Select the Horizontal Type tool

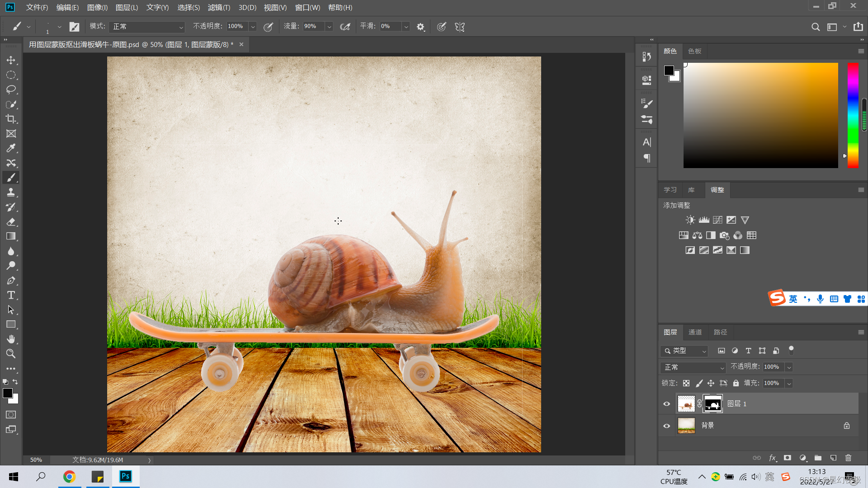[11, 296]
